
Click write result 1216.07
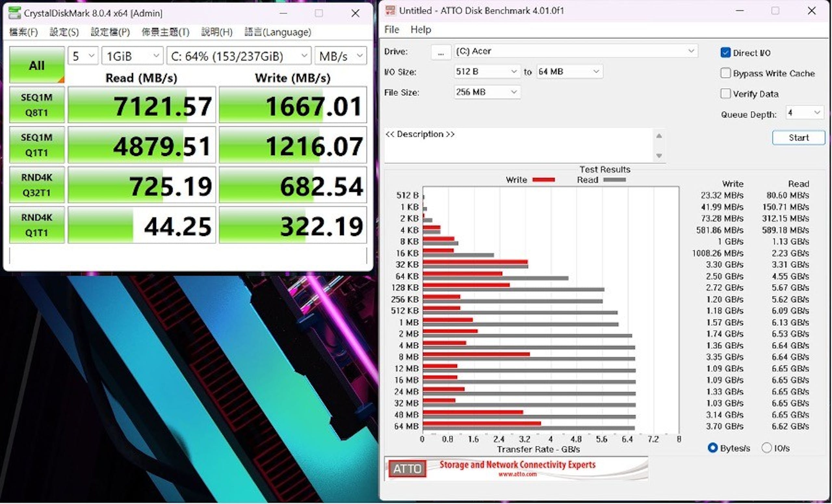pyautogui.click(x=293, y=145)
